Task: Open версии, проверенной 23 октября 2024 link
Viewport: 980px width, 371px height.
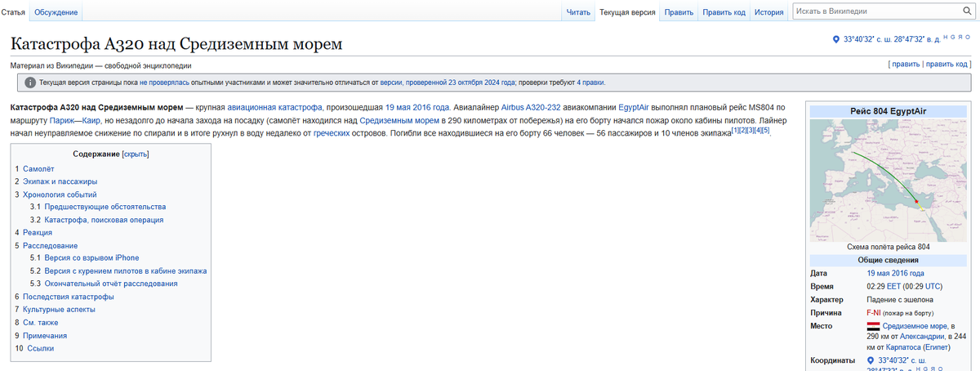Action: [x=448, y=83]
